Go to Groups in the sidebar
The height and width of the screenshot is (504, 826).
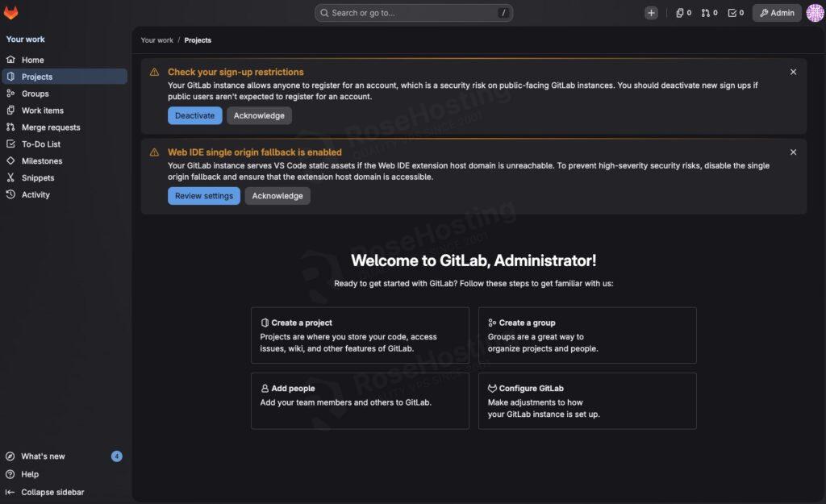click(65, 94)
